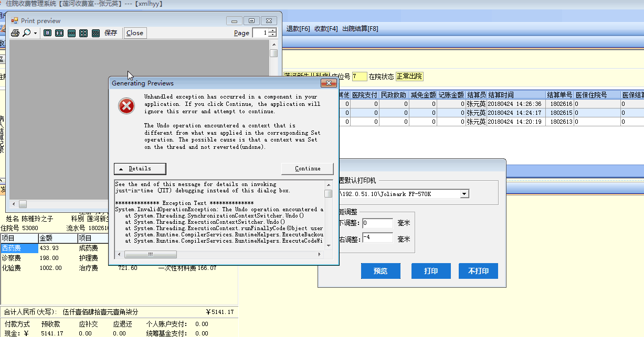The image size is (644, 337).
Task: Click the printer icon in Print preview toolbar
Action: tap(15, 33)
